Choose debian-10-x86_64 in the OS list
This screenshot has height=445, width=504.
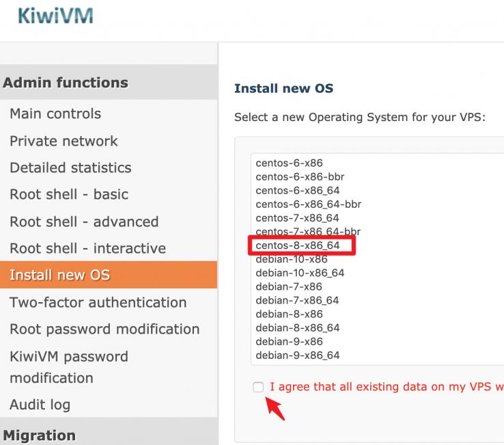click(300, 273)
